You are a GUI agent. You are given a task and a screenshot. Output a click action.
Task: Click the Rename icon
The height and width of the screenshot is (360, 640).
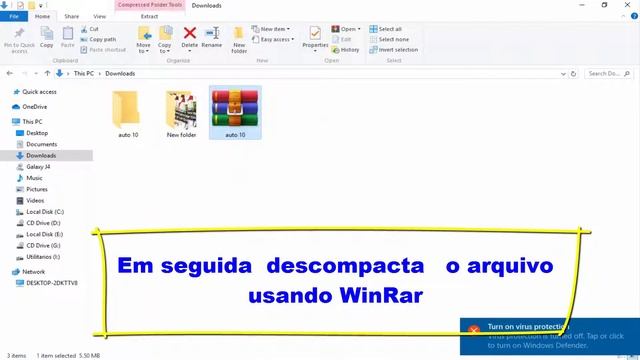point(212,33)
